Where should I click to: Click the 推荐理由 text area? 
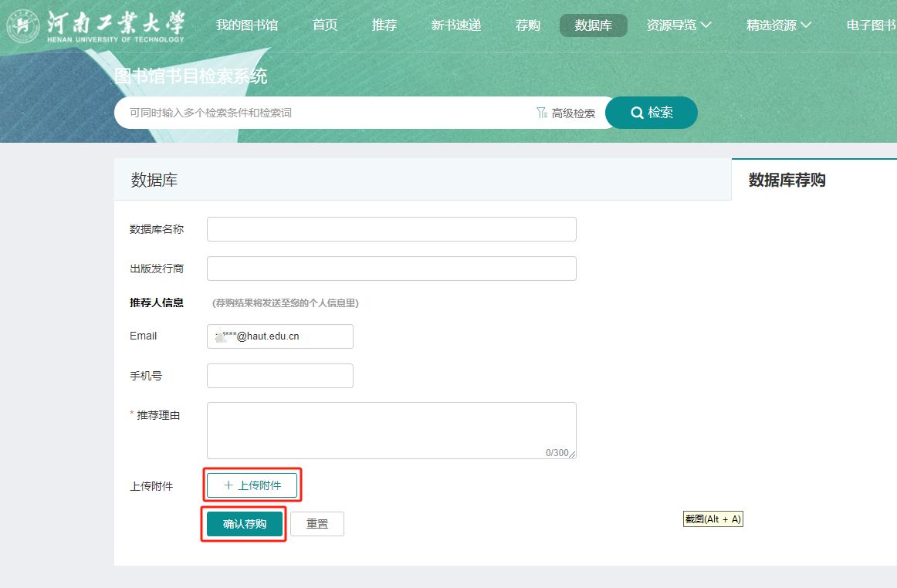[x=391, y=430]
